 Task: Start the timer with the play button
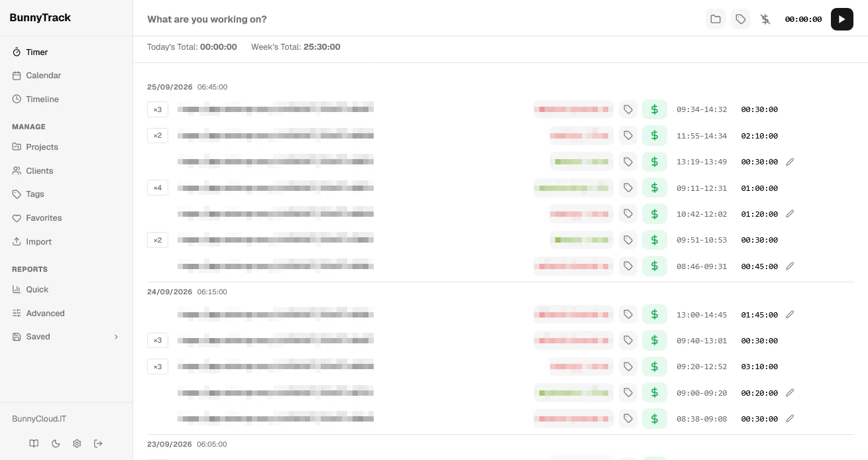click(x=841, y=19)
